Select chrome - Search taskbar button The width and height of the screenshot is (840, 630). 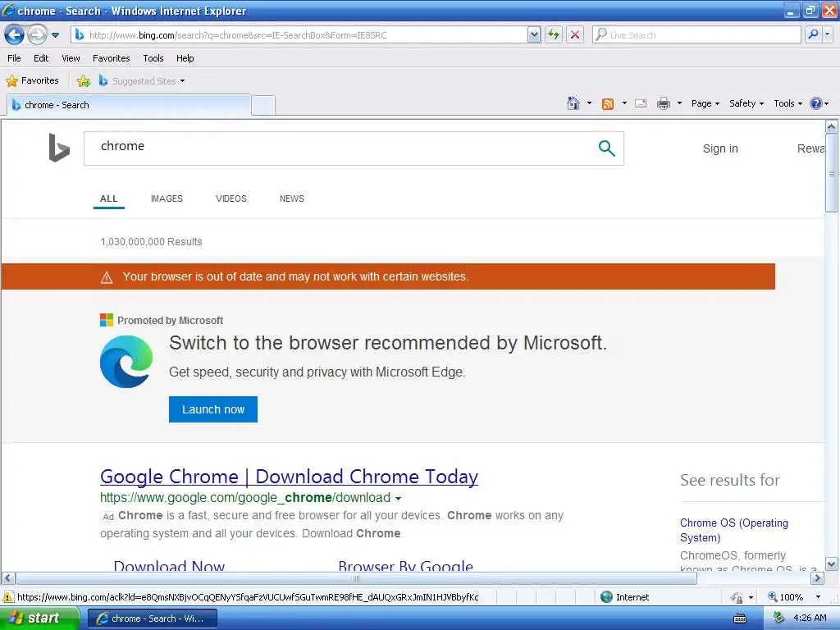[152, 619]
